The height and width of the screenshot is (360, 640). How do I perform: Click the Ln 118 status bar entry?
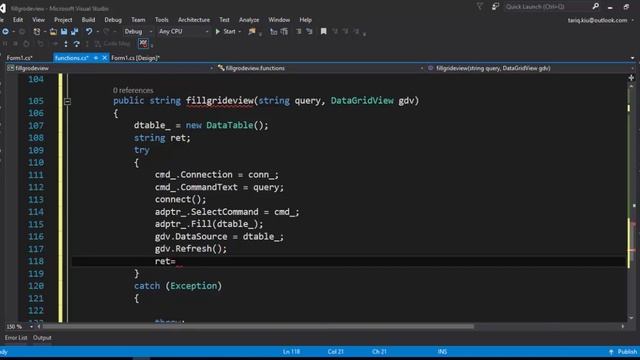coord(291,351)
